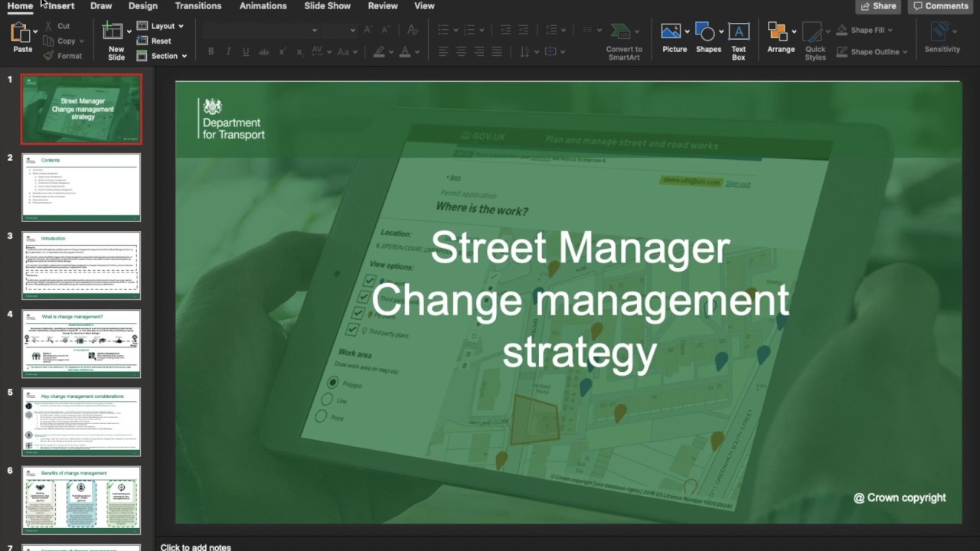Image resolution: width=980 pixels, height=551 pixels.
Task: Click the Paste clipboard icon
Action: pyautogui.click(x=20, y=33)
